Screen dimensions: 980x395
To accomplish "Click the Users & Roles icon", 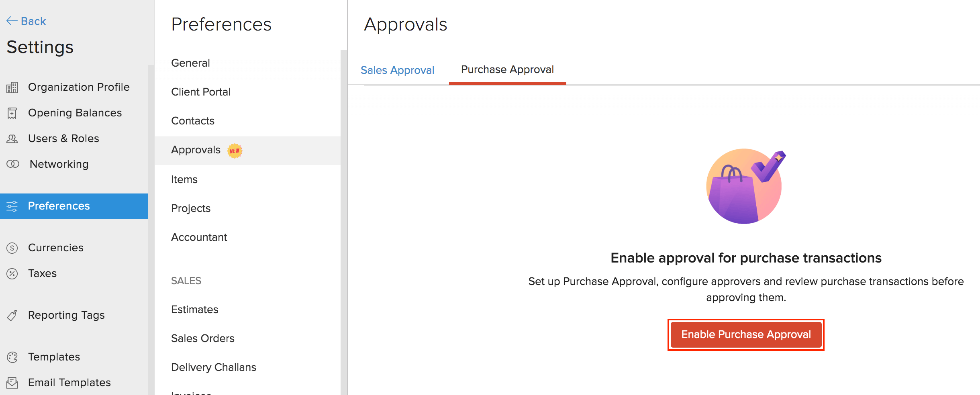I will pos(12,139).
